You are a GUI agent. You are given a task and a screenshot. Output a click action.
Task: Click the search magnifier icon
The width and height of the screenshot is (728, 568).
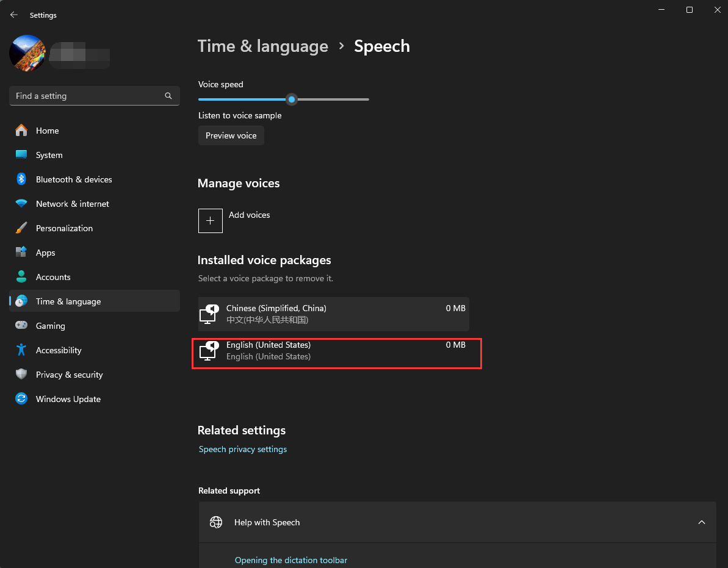tap(168, 96)
